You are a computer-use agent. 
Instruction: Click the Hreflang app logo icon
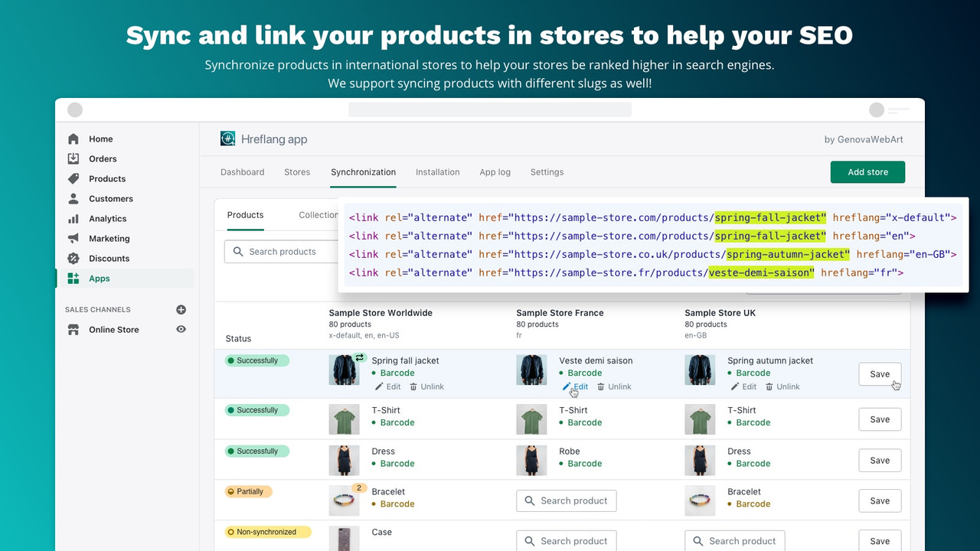point(227,139)
